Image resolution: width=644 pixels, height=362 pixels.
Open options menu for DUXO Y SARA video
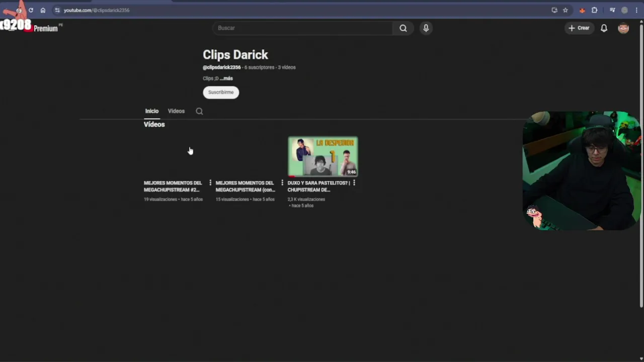(354, 183)
